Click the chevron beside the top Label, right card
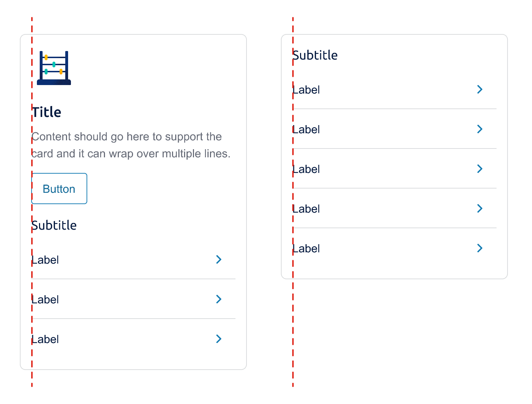532x404 pixels. 480,89
